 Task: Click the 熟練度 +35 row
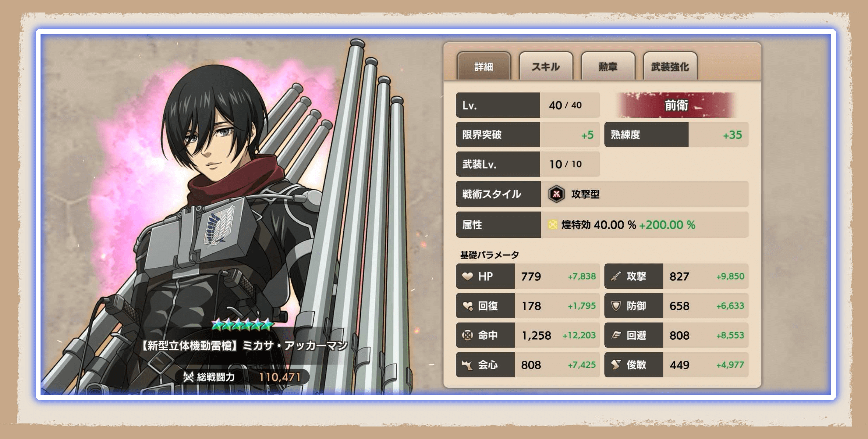pos(676,135)
